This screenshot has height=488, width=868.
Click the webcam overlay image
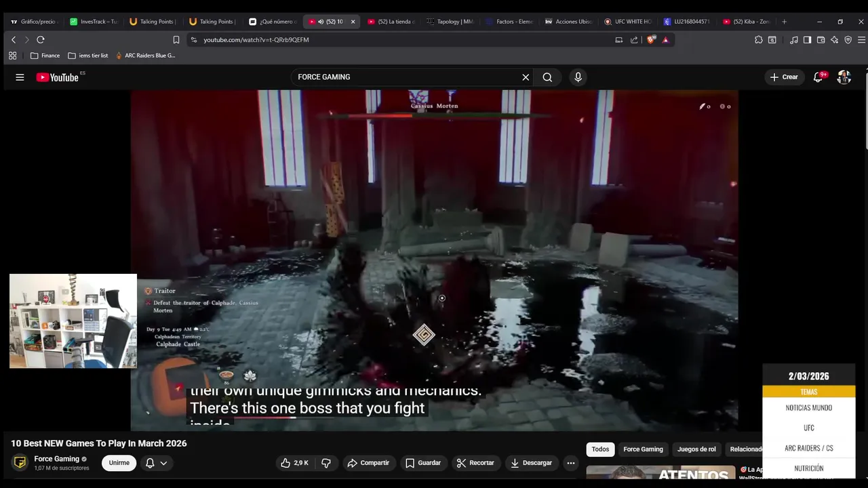(73, 321)
